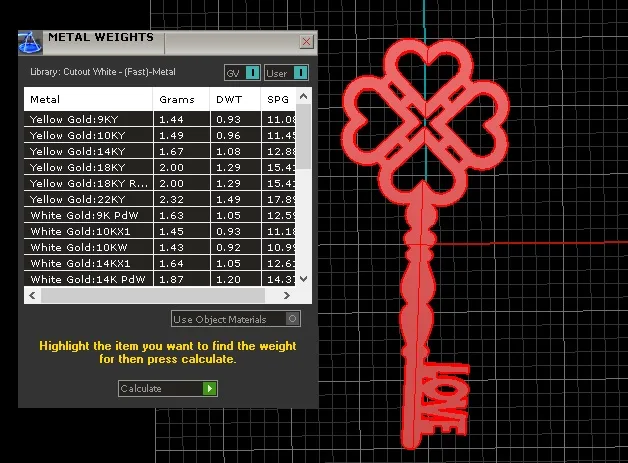The image size is (628, 463).
Task: Select the White Gold:14KX1 row
Action: tap(160, 264)
